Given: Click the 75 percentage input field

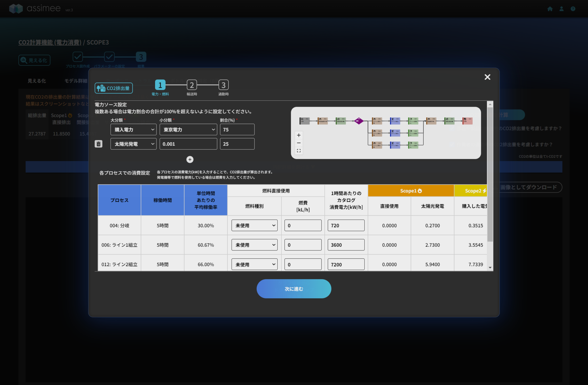Looking at the screenshot, I should (237, 130).
